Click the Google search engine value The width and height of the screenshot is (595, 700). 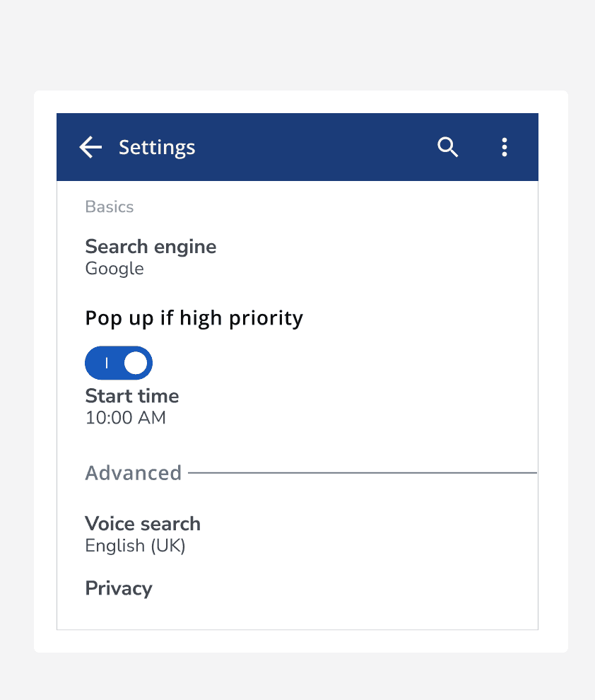(x=114, y=269)
